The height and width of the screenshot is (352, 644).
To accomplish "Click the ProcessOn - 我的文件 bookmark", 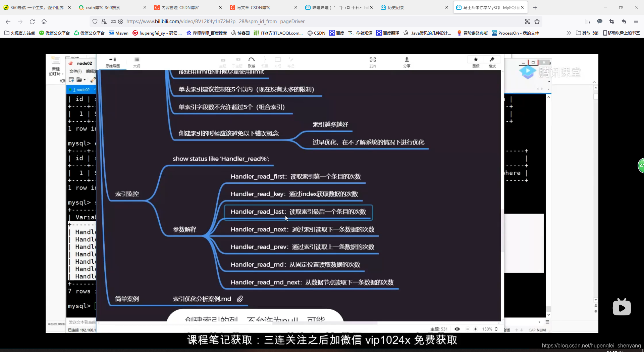I will point(515,33).
